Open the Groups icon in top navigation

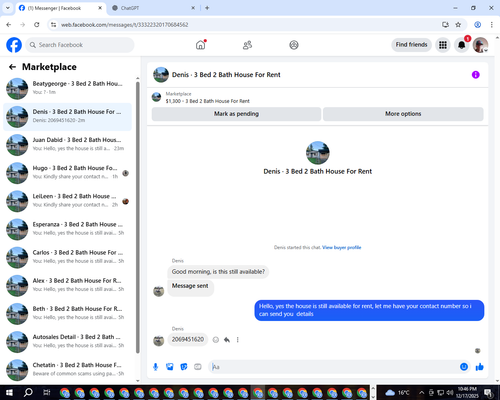(x=294, y=45)
